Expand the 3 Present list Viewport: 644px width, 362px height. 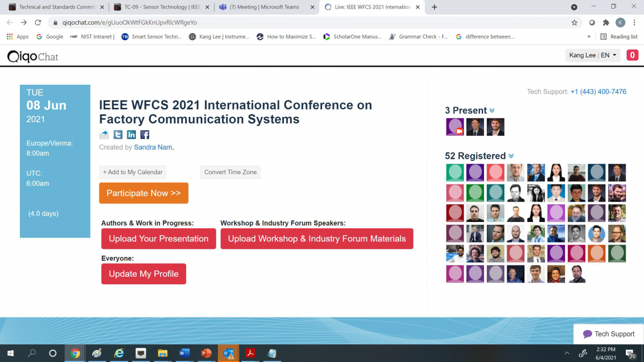click(492, 110)
